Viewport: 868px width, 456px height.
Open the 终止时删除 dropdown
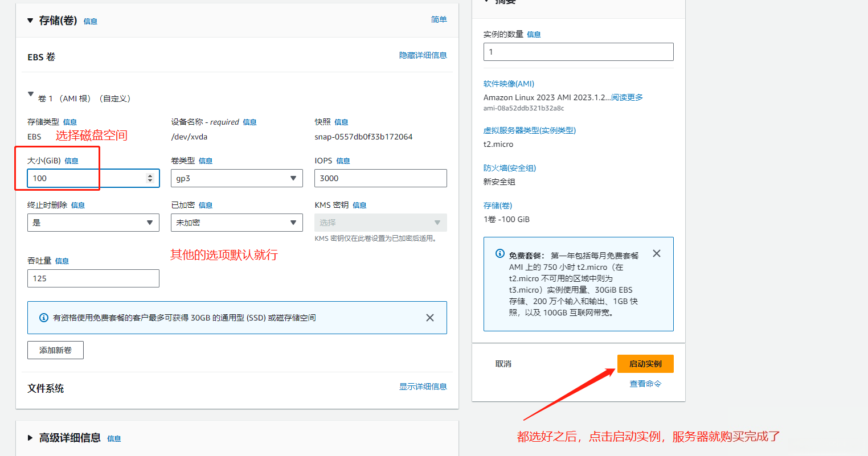tap(93, 223)
